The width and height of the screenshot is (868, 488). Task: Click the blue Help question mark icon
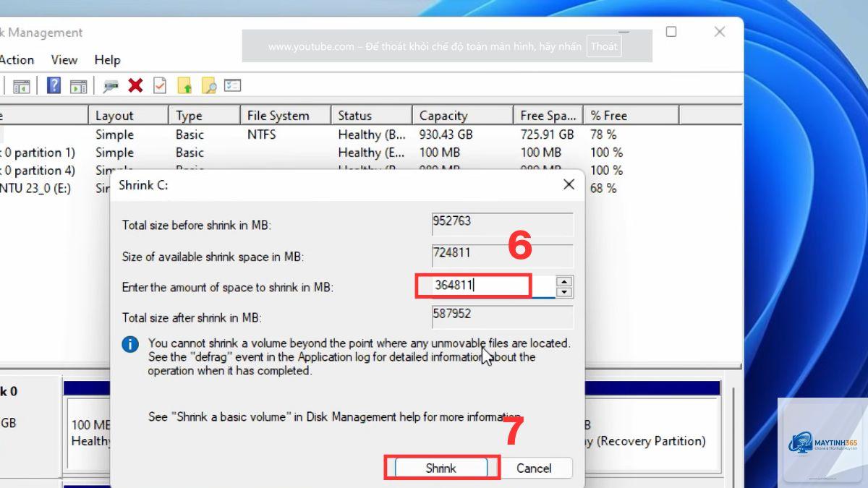pos(54,85)
